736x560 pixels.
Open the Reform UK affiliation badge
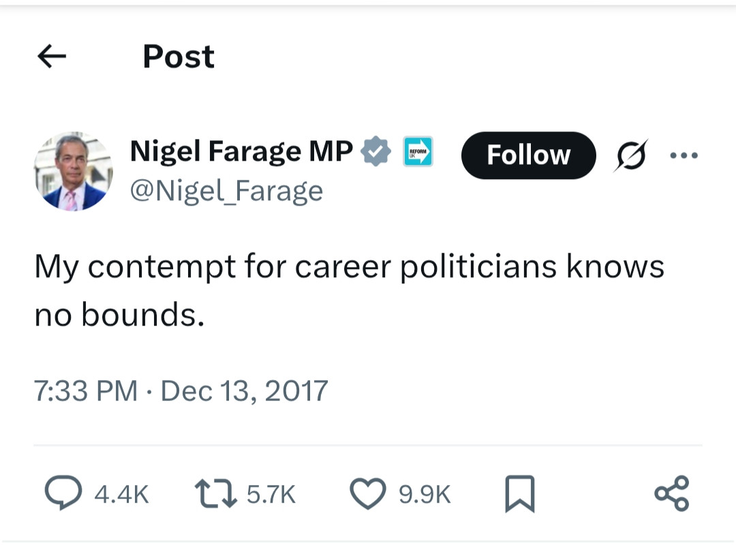pos(418,151)
